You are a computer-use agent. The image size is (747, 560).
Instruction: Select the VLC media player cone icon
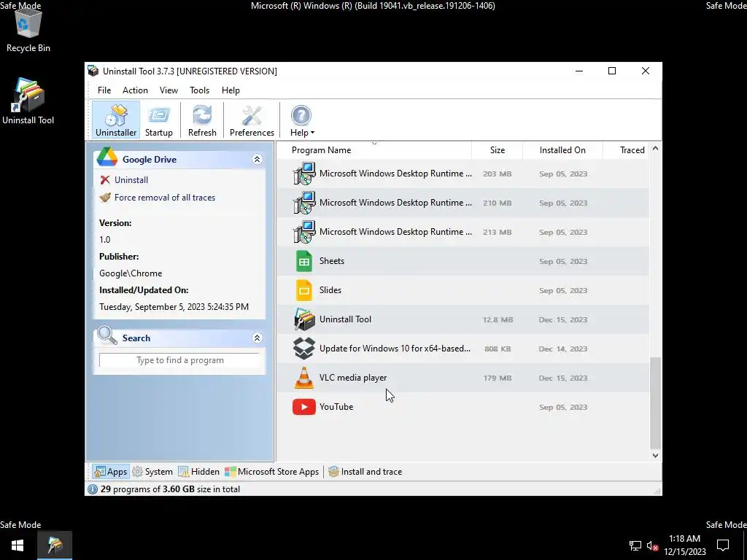coord(304,378)
